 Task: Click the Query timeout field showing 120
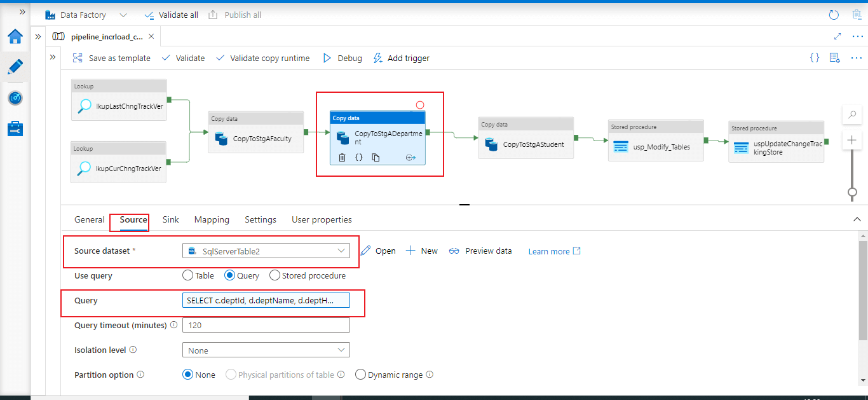click(266, 325)
